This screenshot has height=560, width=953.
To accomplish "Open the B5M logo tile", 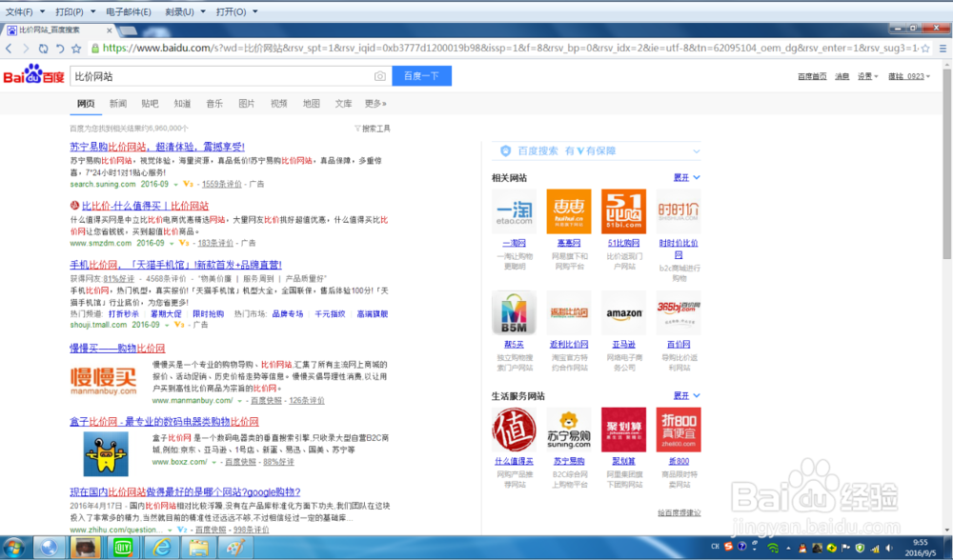I will [515, 312].
